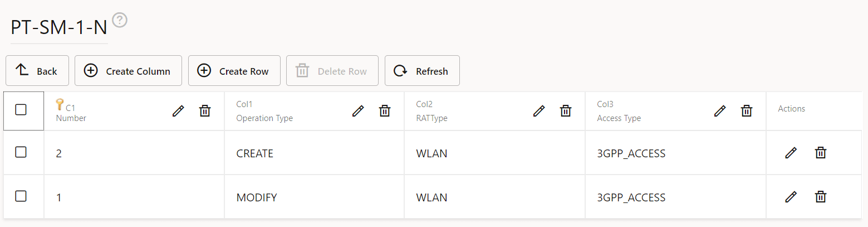Viewport: 868px width, 227px height.
Task: Edit the Col1 Operation Type column
Action: point(358,111)
